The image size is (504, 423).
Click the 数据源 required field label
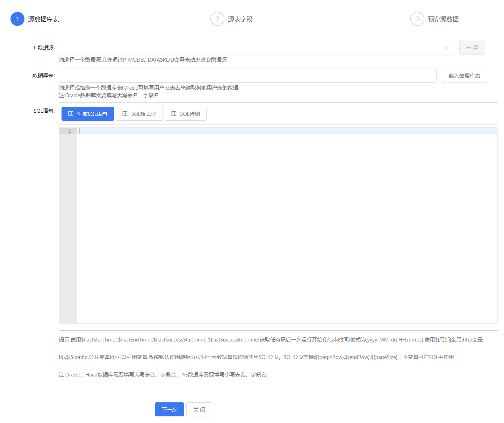pos(46,48)
